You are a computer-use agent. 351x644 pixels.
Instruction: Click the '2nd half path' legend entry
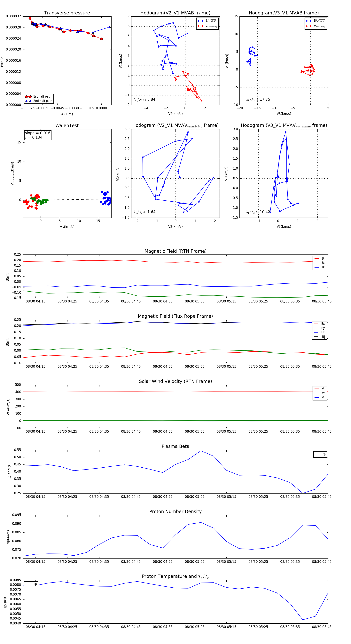(39, 101)
